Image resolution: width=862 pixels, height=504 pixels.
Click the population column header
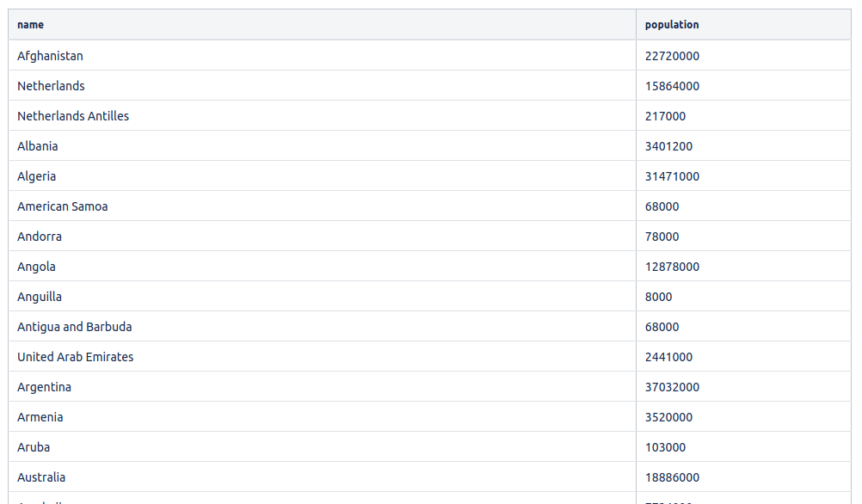tap(672, 25)
